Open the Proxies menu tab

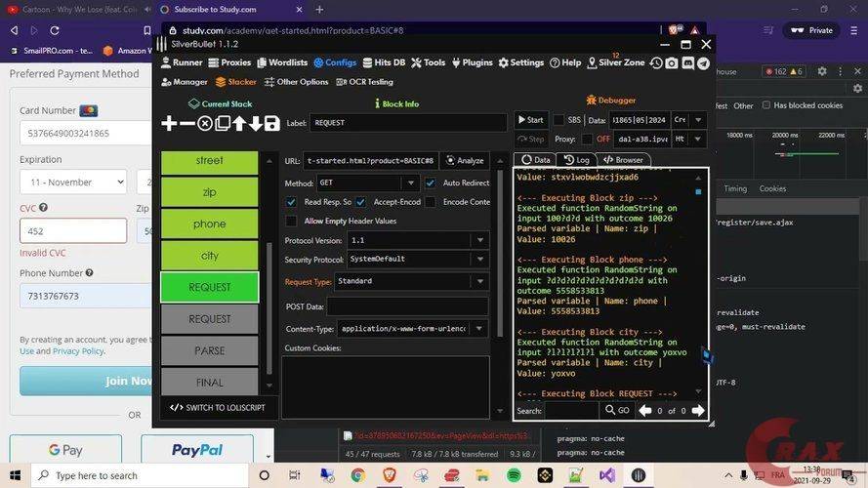229,62
